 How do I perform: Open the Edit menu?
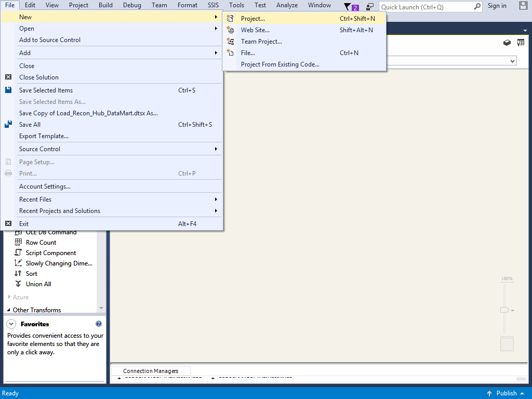(30, 5)
